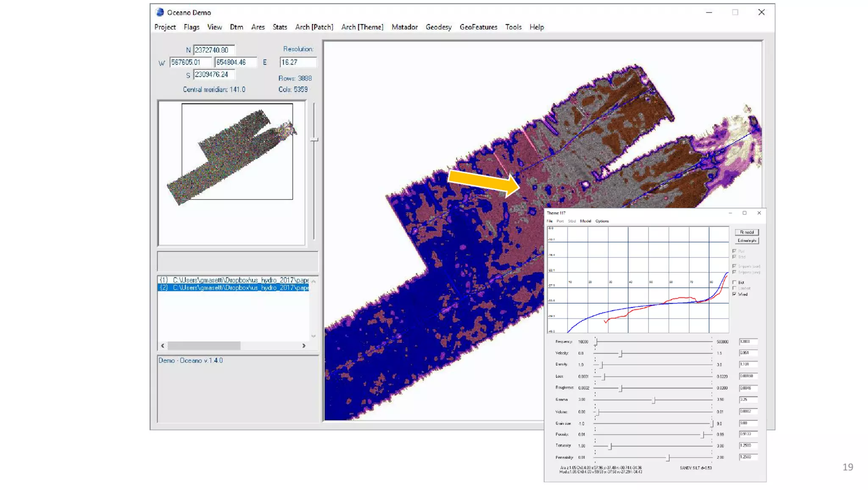Click the Gamma slider thumb
Screen dimensions: 868x490
coord(654,400)
